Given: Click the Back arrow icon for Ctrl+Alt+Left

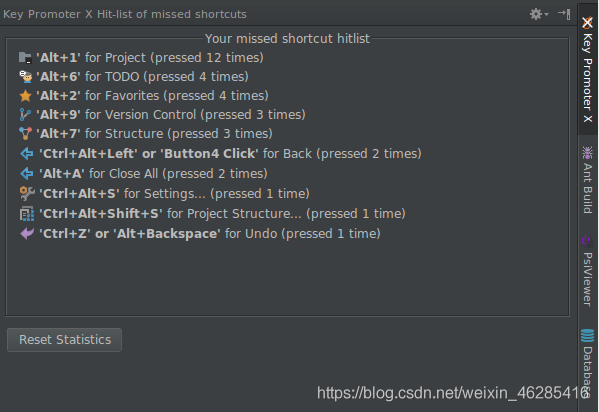Looking at the screenshot, I should [x=27, y=154].
